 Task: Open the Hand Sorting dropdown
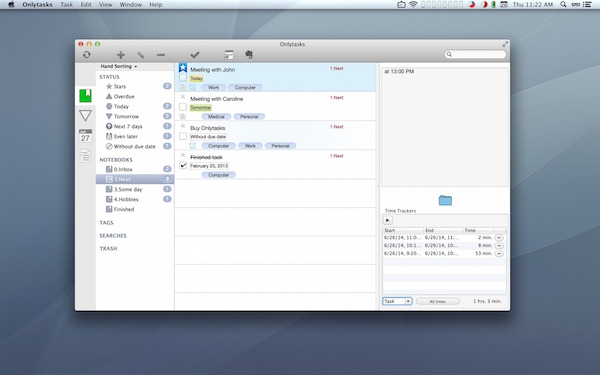pos(119,66)
